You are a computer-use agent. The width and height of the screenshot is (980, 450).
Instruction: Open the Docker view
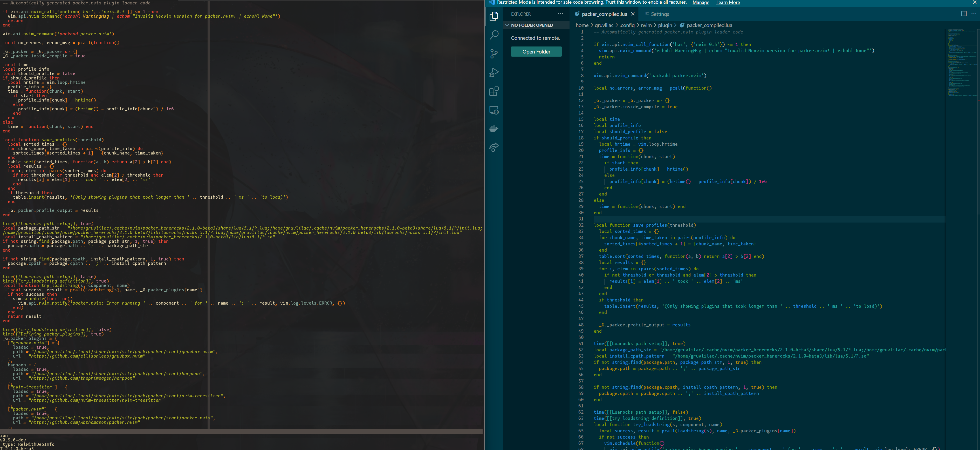[494, 129]
